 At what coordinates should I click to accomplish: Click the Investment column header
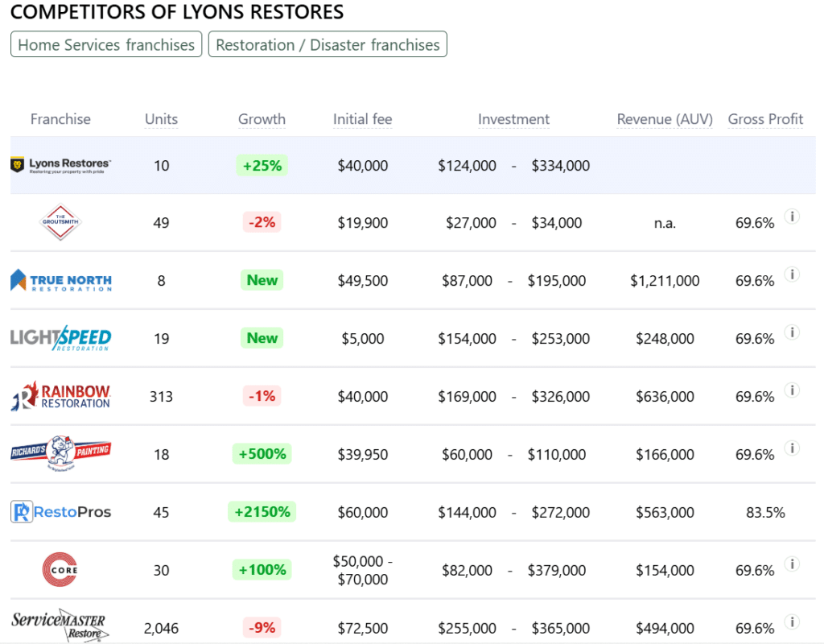513,119
